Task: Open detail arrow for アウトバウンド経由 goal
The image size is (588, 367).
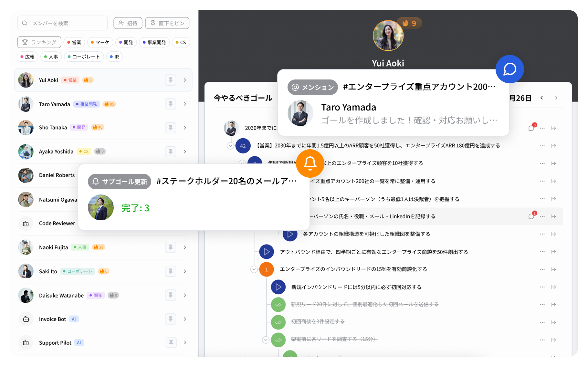Action: tap(553, 252)
